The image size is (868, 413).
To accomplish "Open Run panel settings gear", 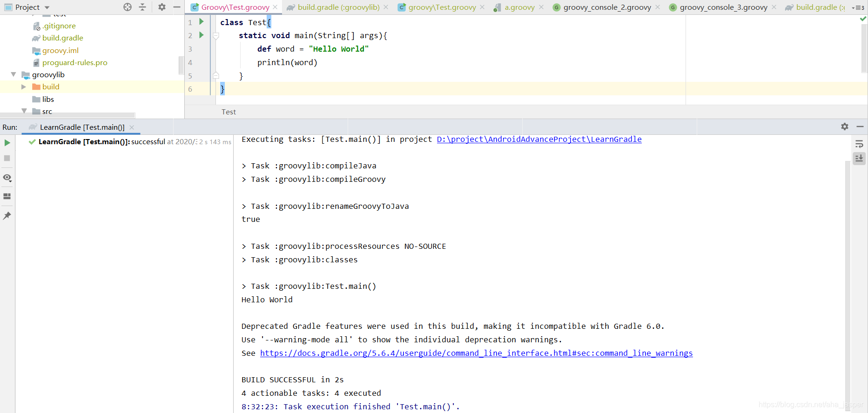I will [845, 127].
